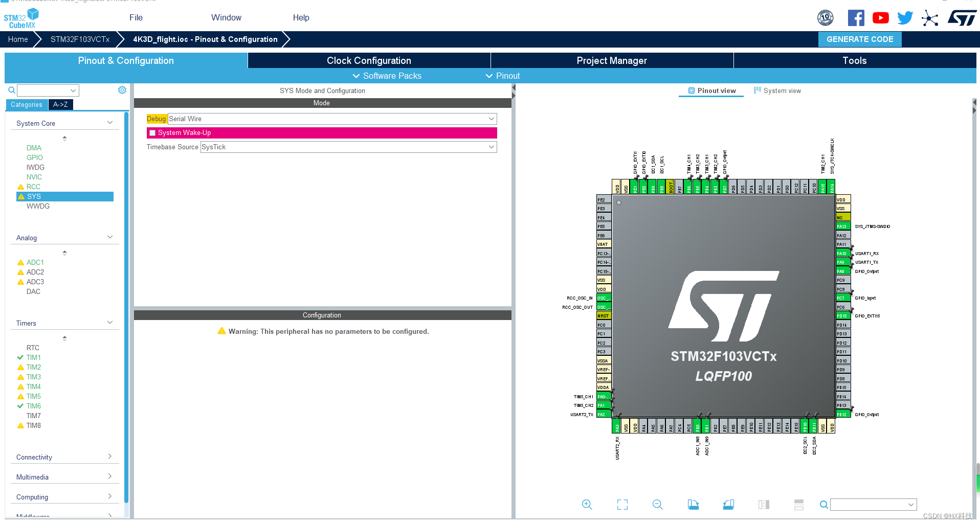
Task: Enable the System Wake-Up checkbox
Action: click(152, 132)
